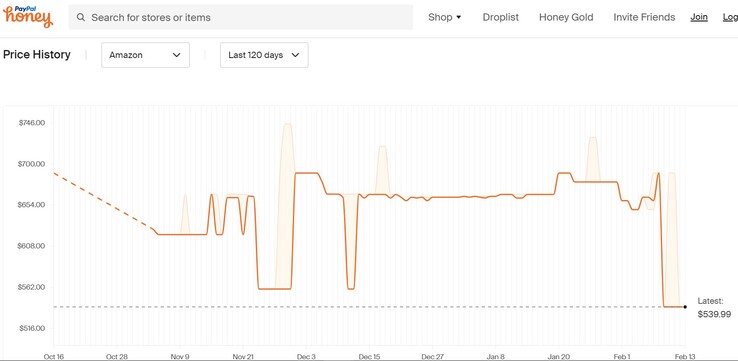Click the $516.00 axis label
Viewport: 738px width, 361px height.
click(32, 328)
